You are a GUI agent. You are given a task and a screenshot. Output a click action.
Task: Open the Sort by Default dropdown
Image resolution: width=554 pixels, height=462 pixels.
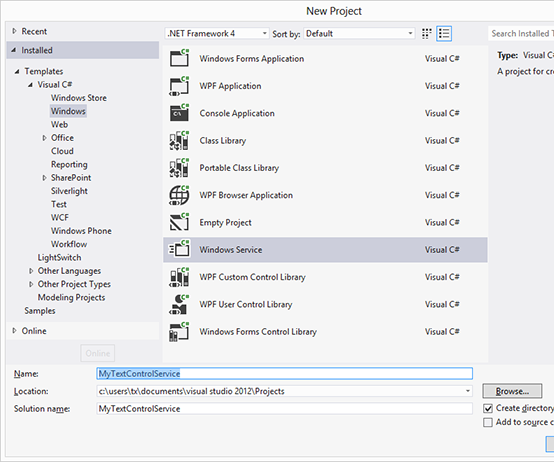[x=359, y=33]
